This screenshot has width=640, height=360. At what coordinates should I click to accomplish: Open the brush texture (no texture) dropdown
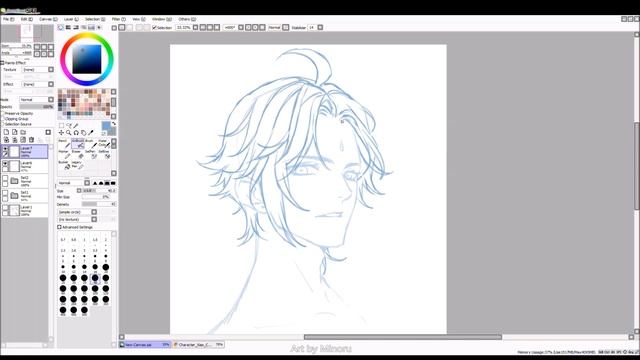coord(94,219)
